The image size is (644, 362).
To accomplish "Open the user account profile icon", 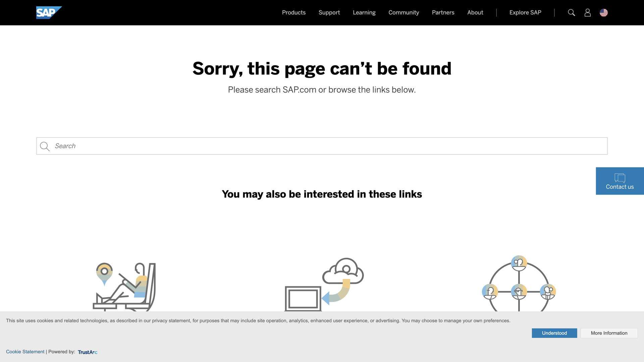I will point(588,13).
